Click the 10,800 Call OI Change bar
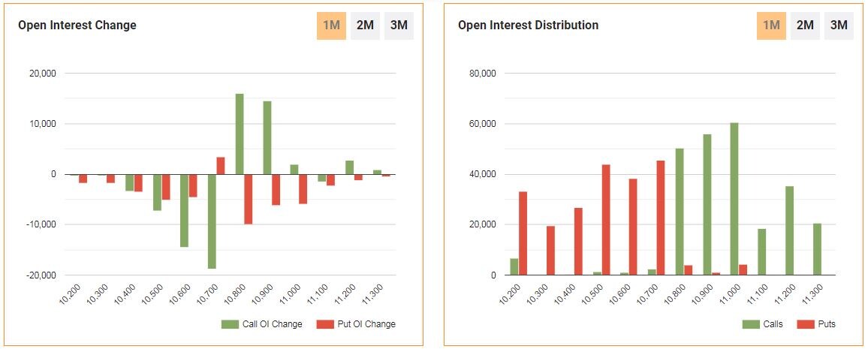 click(240, 134)
